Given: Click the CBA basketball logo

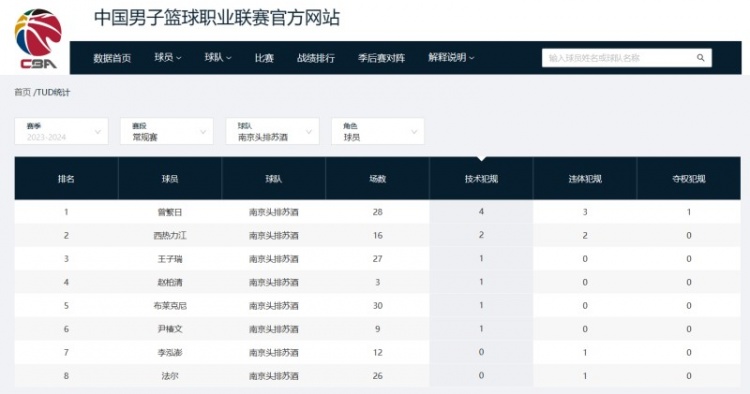Looking at the screenshot, I should click(38, 39).
